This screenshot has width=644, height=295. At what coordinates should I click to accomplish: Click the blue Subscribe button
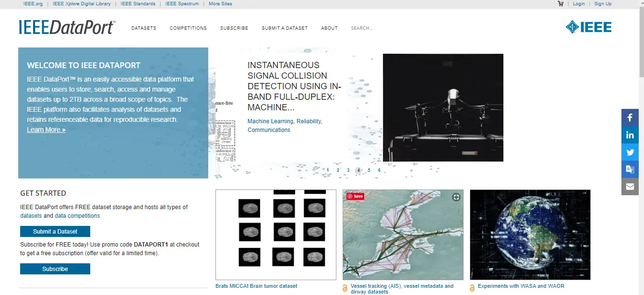click(55, 269)
